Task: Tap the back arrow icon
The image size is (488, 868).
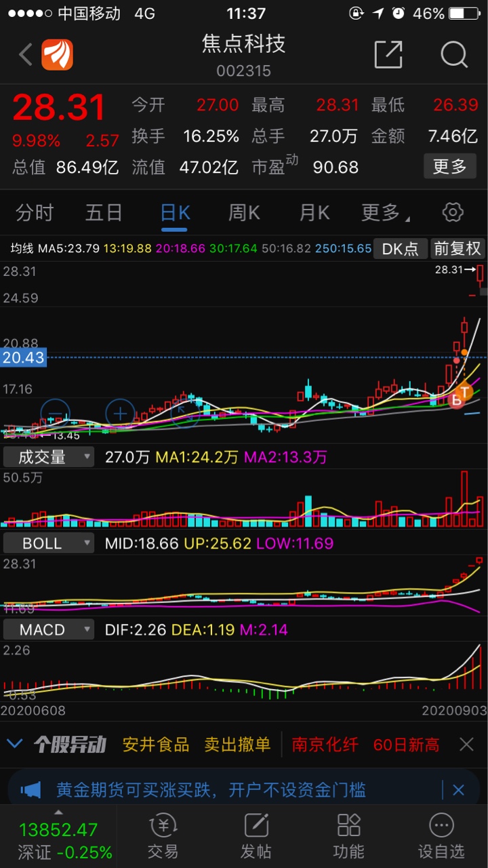Action: 25,55
